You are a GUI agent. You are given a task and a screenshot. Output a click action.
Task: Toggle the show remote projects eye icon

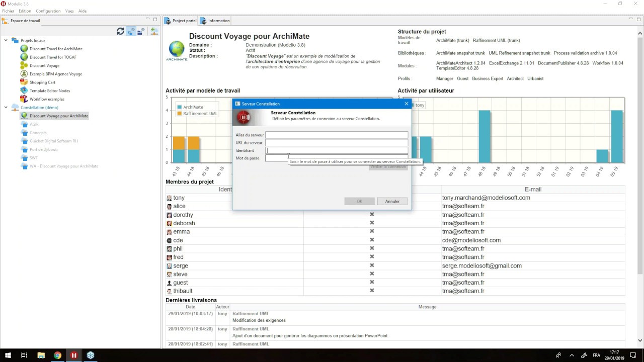click(142, 31)
